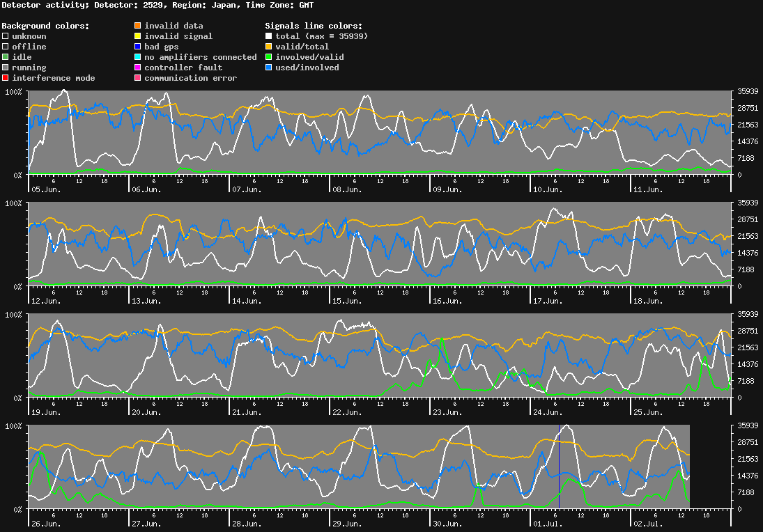Click the blue bad gps swatch

tap(138, 47)
